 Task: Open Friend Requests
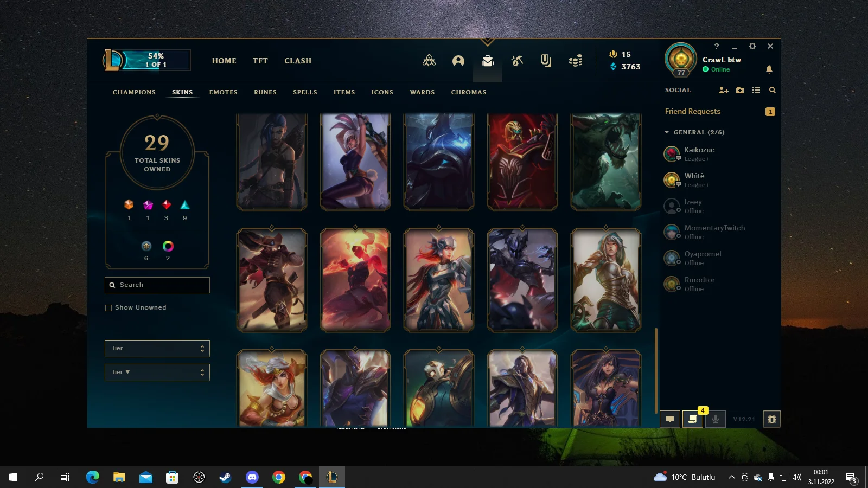pos(693,112)
